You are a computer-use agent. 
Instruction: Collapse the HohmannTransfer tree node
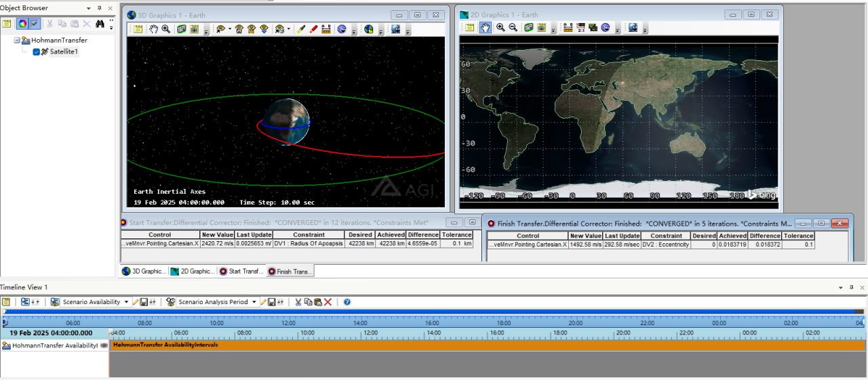pos(17,41)
